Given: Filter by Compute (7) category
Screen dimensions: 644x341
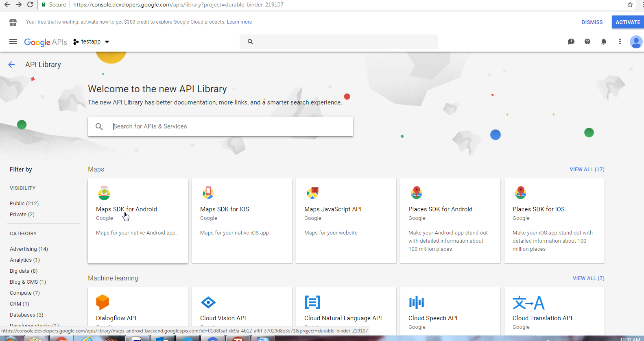Looking at the screenshot, I should click(x=25, y=293).
